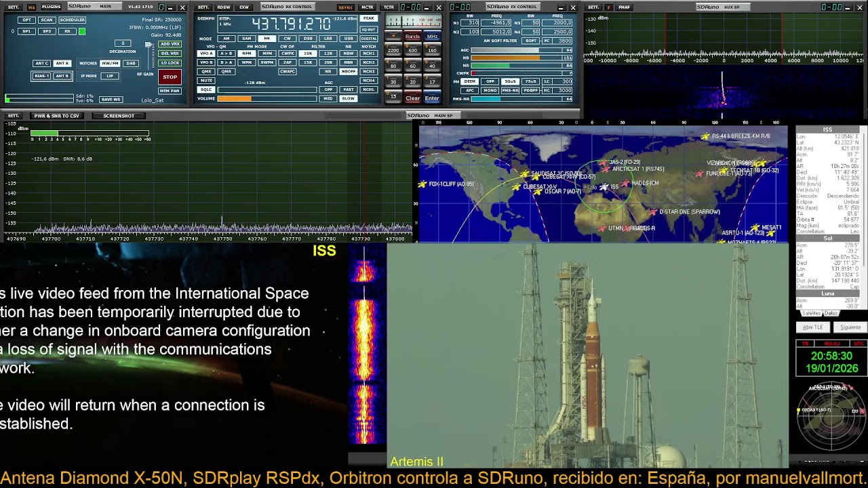Select the 2200 band key
Screen dimensions: 868x488
tap(393, 49)
